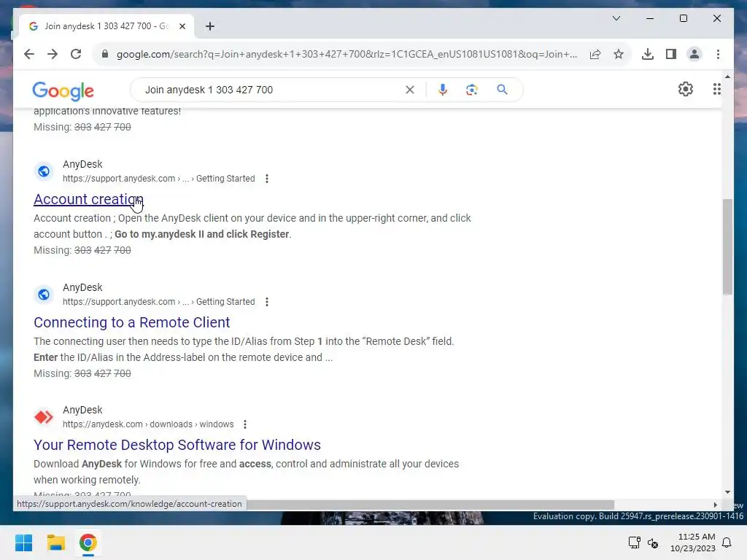Viewport: 747px width, 560px height.
Task: Open the taskbar clock showing 11:25 AM
Action: 693,542
